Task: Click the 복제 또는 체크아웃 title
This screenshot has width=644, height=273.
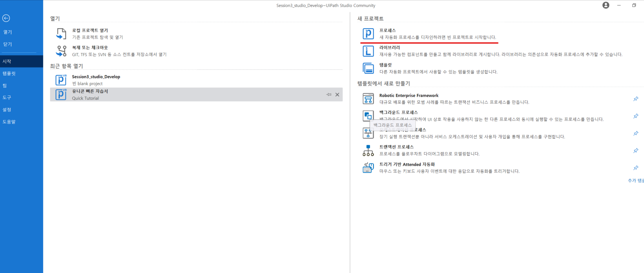Action: tap(90, 48)
